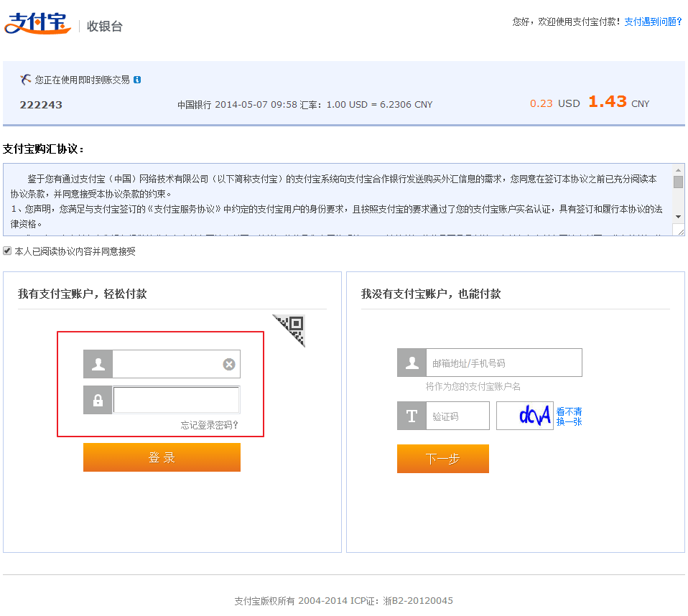Click the user icon beside the 邮箱地址/手机号码 field
Viewport: 688px width, 616px height.
(x=412, y=363)
